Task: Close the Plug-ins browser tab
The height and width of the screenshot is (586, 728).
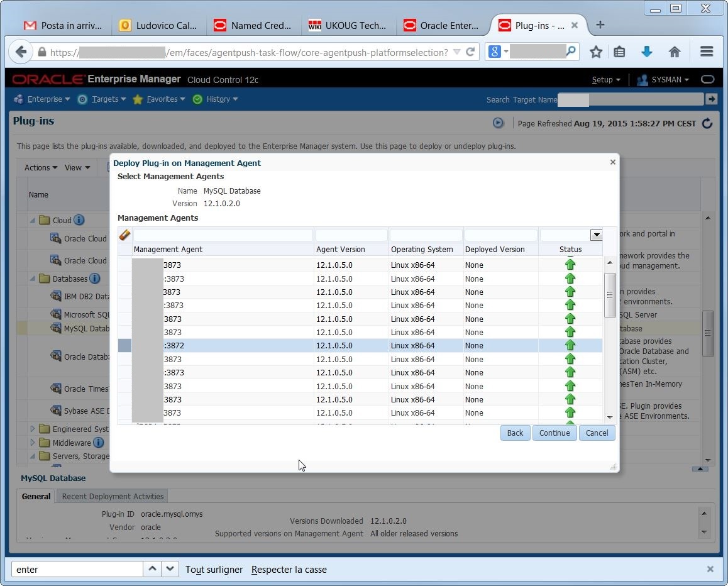Action: (x=575, y=25)
